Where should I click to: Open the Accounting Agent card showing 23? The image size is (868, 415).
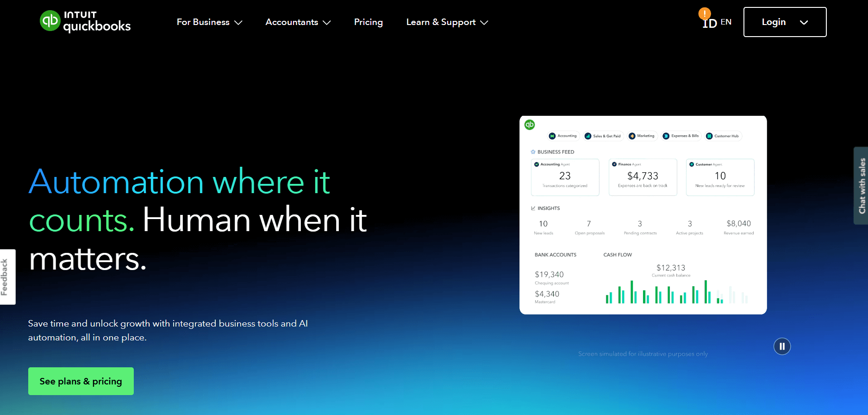[x=565, y=177]
